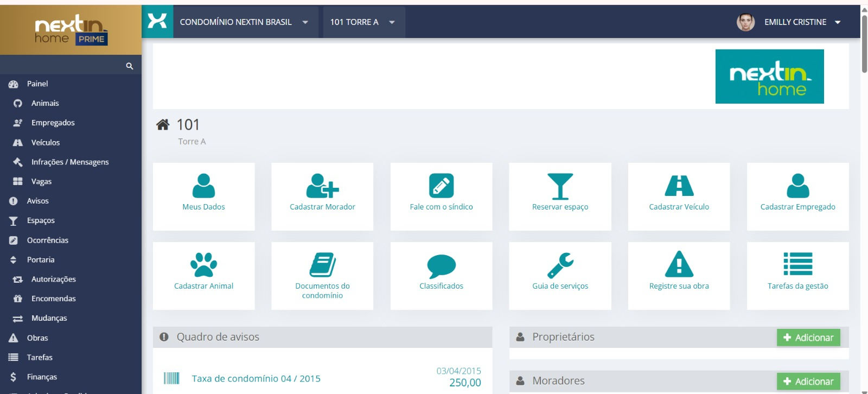Click the Classificados speech bubble icon
The width and height of the screenshot is (868, 394).
pyautogui.click(x=441, y=266)
